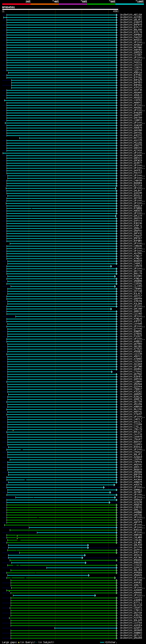Open hit UniRef100_A9PBK6

click(131, 35)
